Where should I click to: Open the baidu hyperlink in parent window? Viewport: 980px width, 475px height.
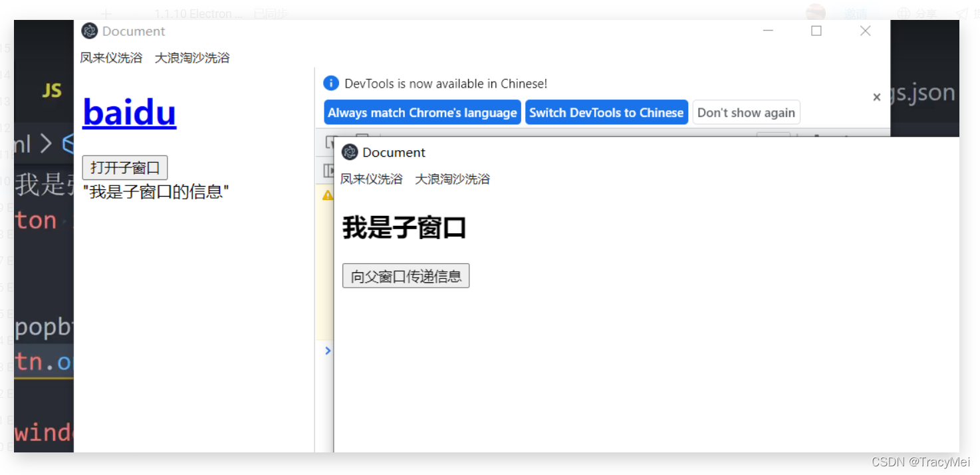(x=130, y=112)
